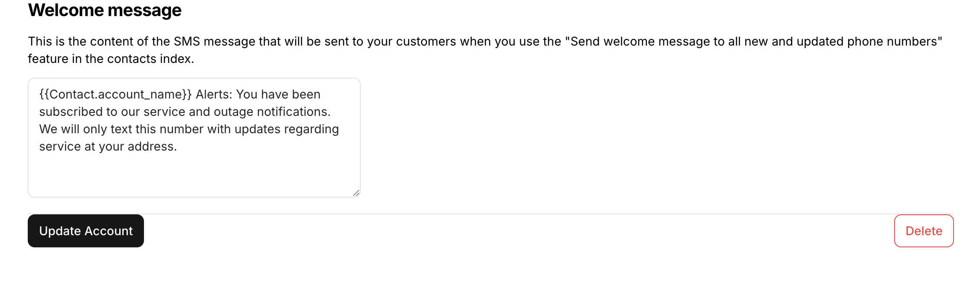Screen dimensions: 980x289
Task: Activate the red Delete action
Action: (x=924, y=230)
